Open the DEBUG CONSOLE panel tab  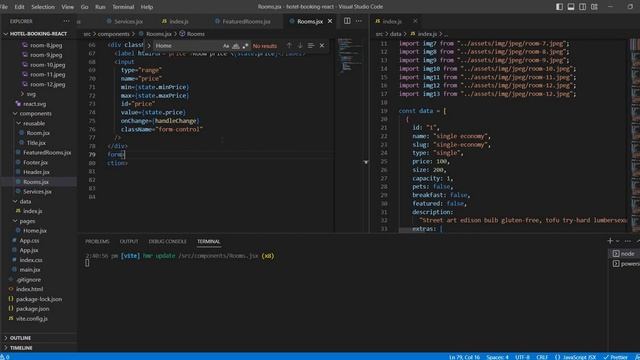[167, 242]
